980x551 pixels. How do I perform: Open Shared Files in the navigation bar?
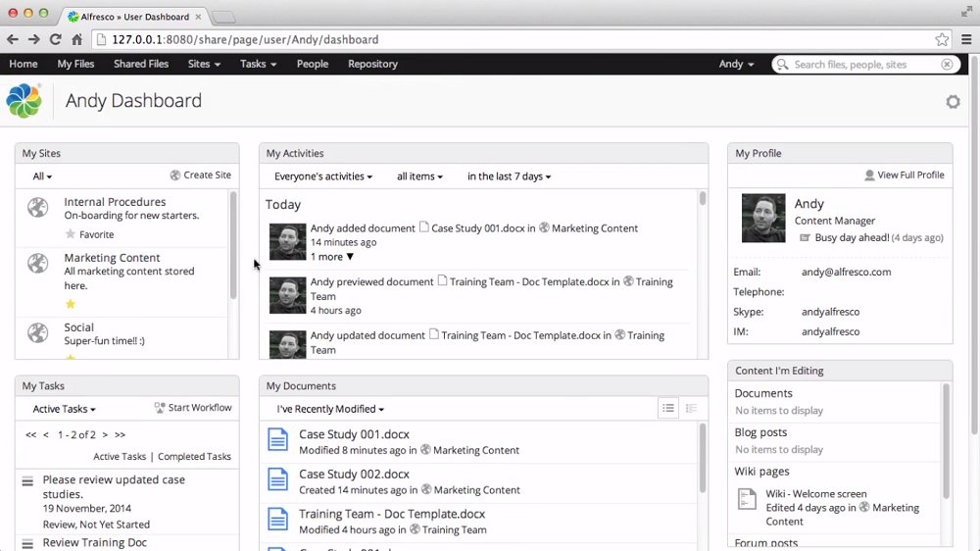point(140,64)
